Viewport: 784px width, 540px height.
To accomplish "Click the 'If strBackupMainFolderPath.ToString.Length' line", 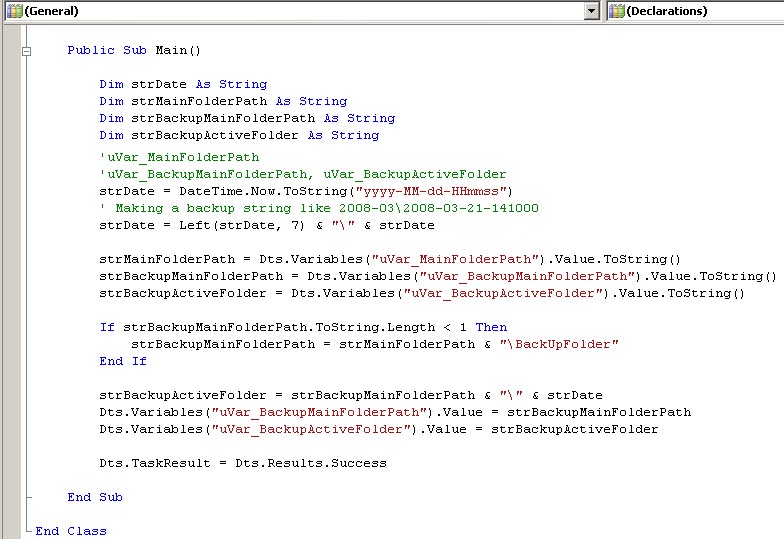I will pos(303,327).
